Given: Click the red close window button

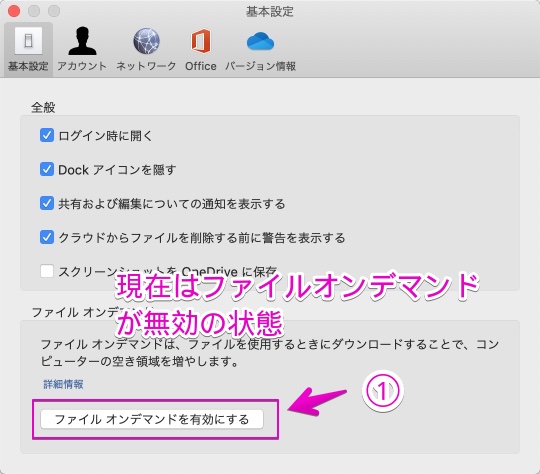Looking at the screenshot, I should click(14, 11).
